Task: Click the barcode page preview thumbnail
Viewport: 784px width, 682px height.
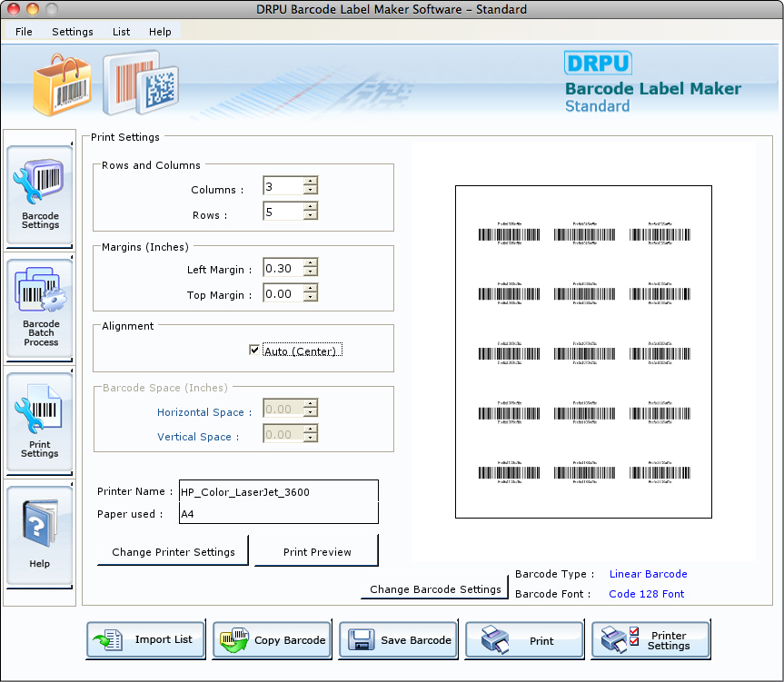Action: (x=583, y=351)
